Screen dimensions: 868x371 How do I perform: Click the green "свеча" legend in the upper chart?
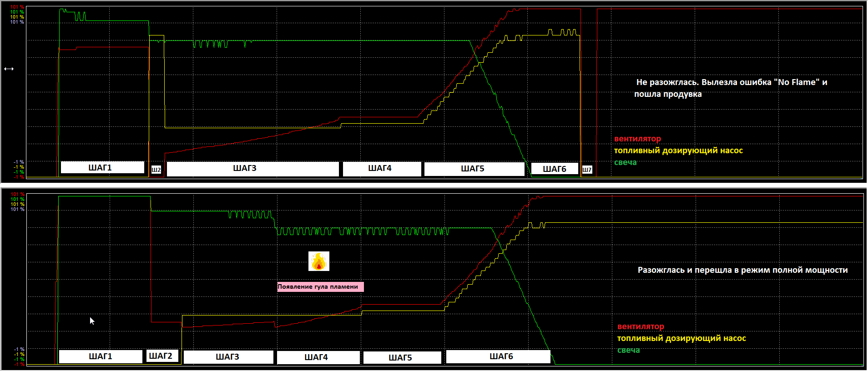[x=625, y=162]
